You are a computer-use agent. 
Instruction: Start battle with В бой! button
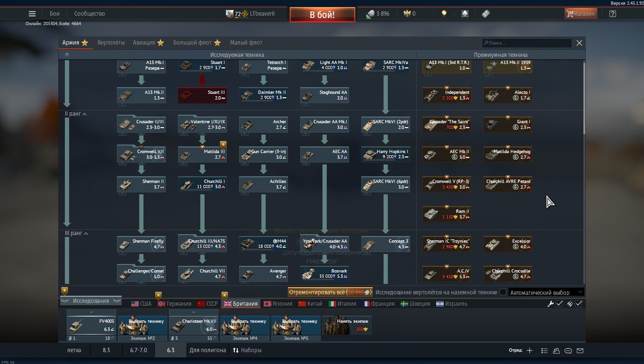(322, 15)
